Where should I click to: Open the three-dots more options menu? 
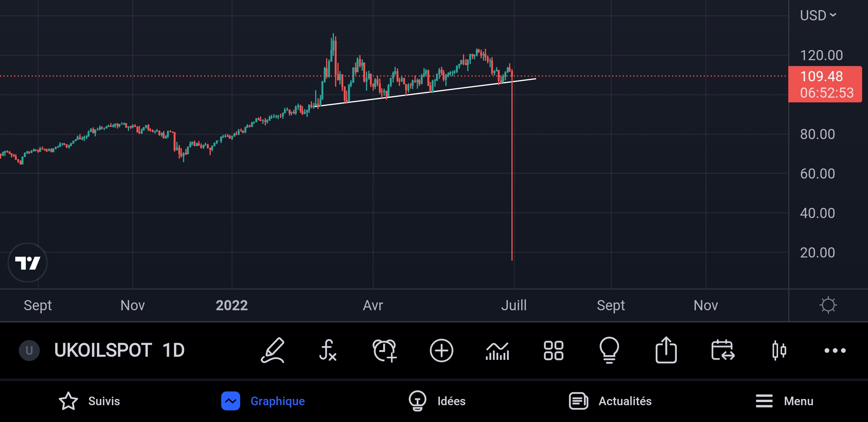835,350
